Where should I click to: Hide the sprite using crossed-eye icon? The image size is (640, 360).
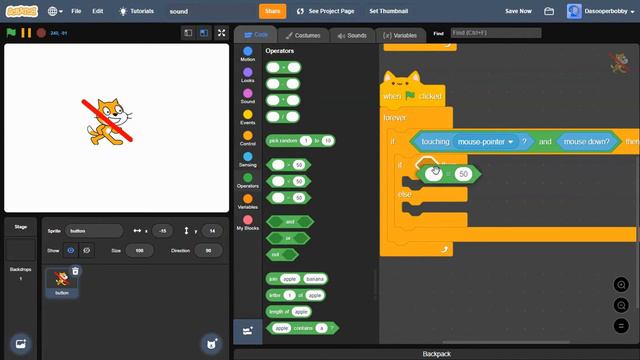[x=87, y=250]
